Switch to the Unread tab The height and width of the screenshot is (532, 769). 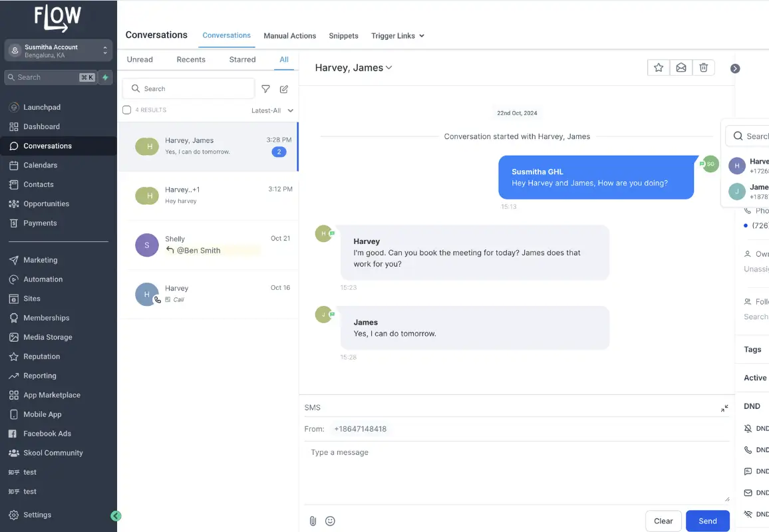[140, 59]
